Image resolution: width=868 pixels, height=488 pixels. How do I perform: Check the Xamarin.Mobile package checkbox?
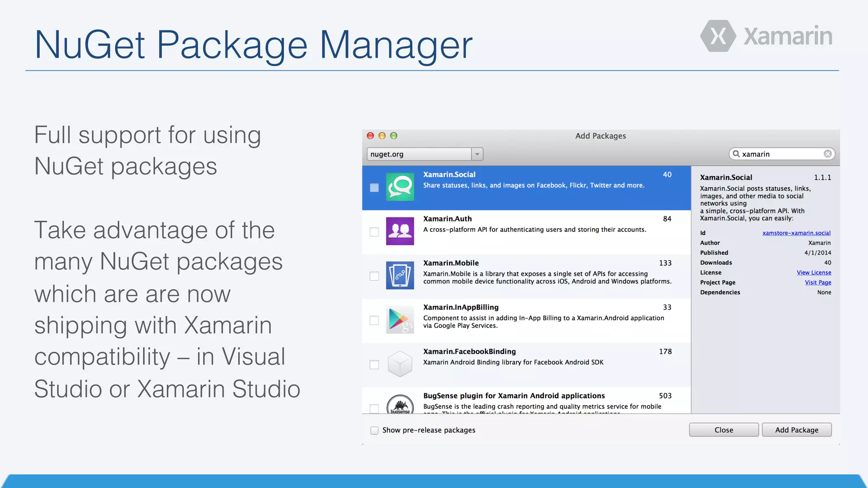374,276
